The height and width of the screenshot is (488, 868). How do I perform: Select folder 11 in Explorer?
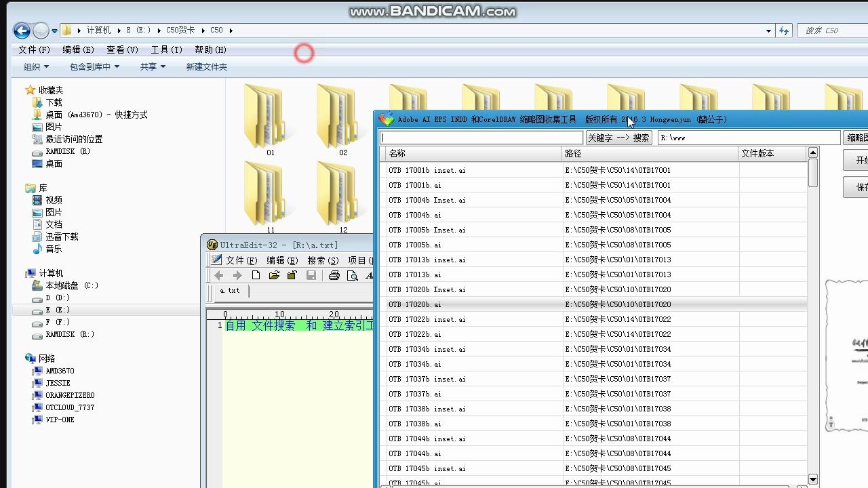coord(271,197)
